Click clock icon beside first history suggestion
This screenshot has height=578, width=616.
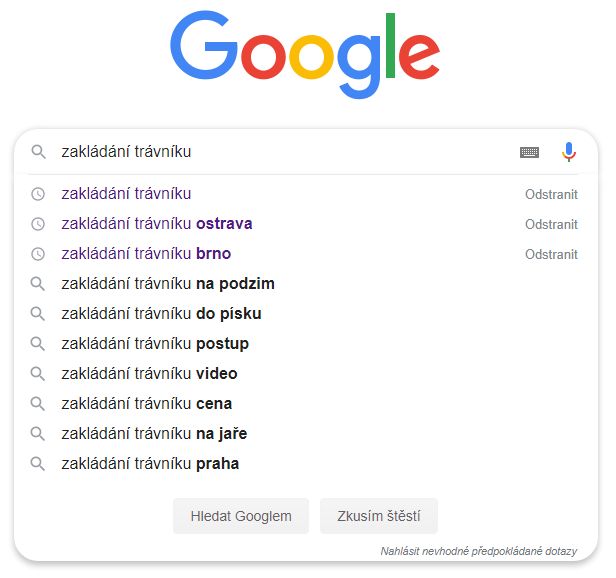click(38, 194)
